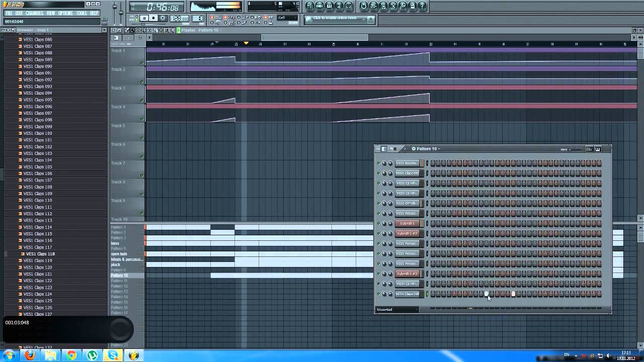The height and width of the screenshot is (362, 644).
Task: Mute the Sylenth1 #2 channel LED
Action: 378,233
